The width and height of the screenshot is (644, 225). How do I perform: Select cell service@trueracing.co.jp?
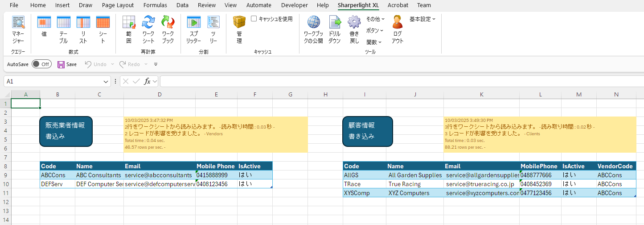[x=481, y=184]
